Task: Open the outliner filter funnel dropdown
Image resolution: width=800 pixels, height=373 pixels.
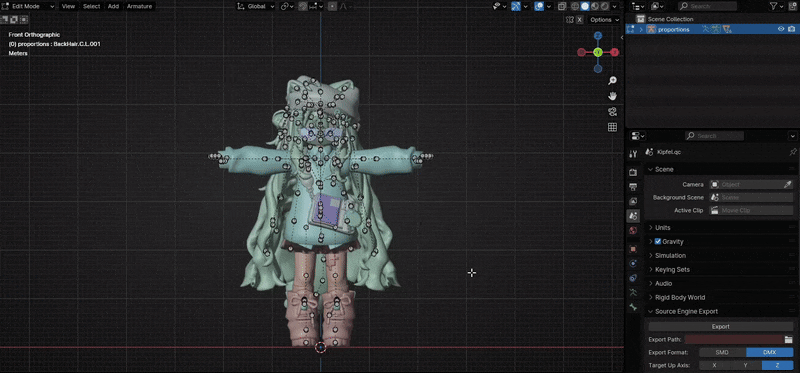Action: 777,6
